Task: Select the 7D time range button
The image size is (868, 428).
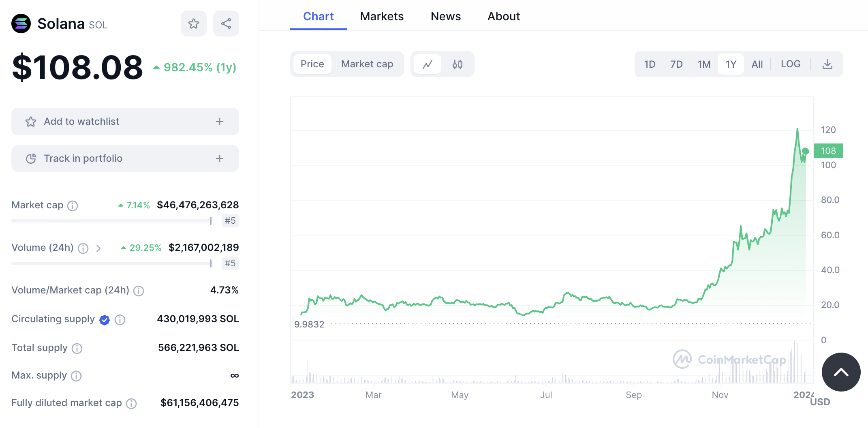Action: coord(676,64)
